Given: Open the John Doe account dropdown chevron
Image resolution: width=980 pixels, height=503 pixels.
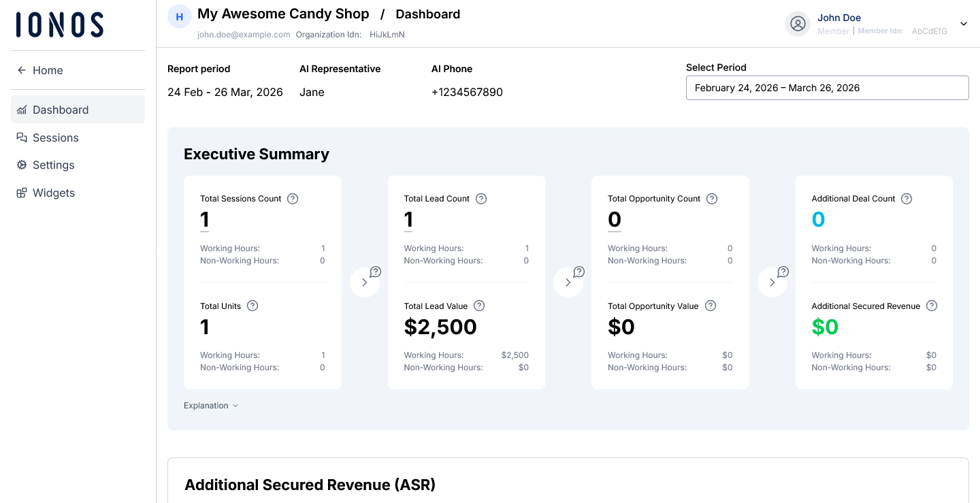Looking at the screenshot, I should [963, 23].
